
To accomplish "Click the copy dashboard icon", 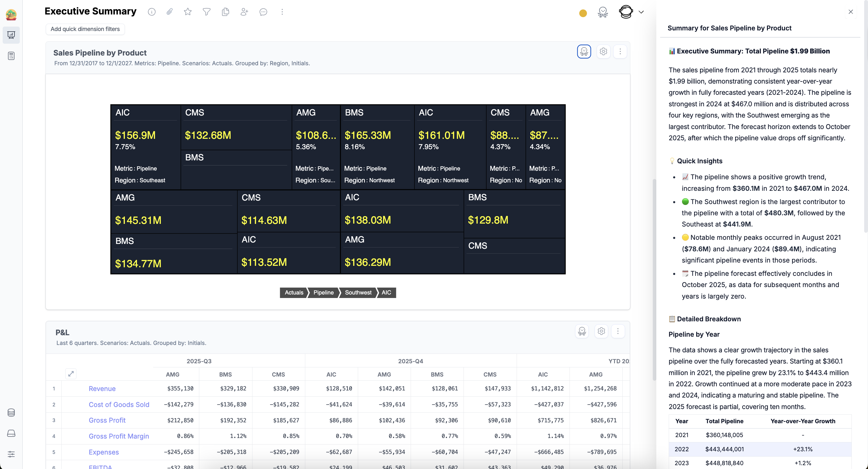I will (x=226, y=12).
